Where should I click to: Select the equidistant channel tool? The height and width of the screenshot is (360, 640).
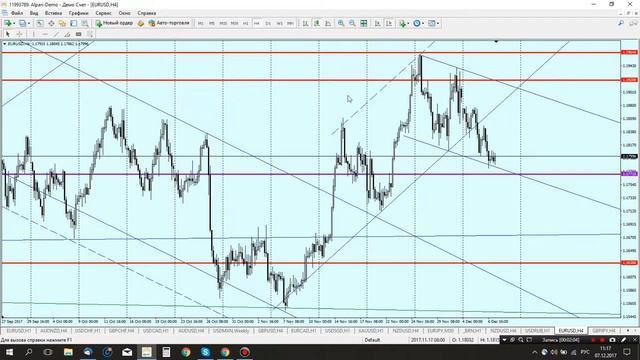pyautogui.click(x=67, y=34)
